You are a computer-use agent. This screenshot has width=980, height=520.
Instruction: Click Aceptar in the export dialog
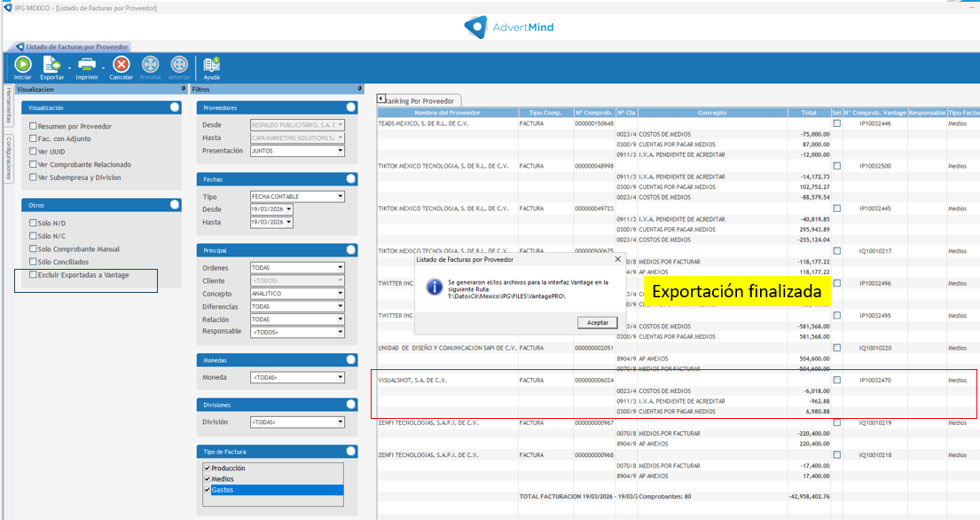pos(598,322)
